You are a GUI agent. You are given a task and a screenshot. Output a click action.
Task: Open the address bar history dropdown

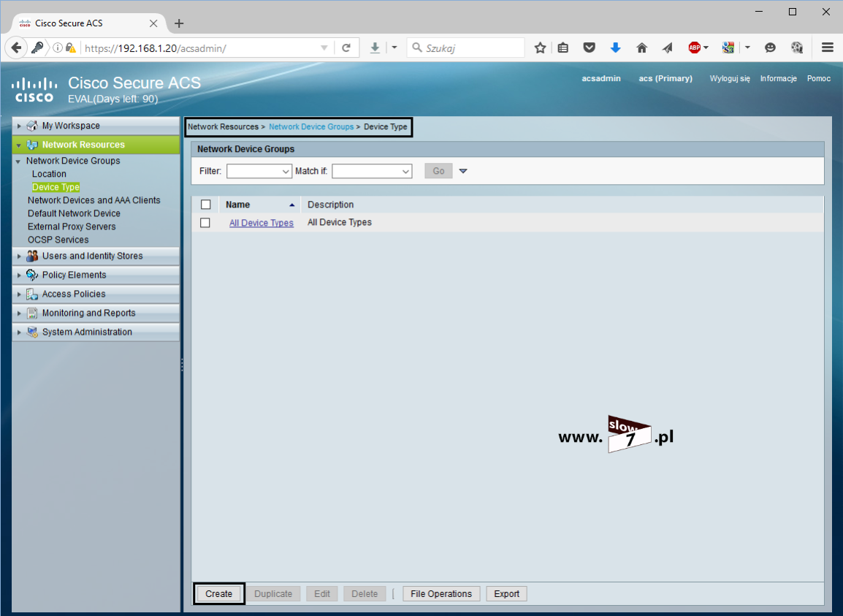click(324, 48)
